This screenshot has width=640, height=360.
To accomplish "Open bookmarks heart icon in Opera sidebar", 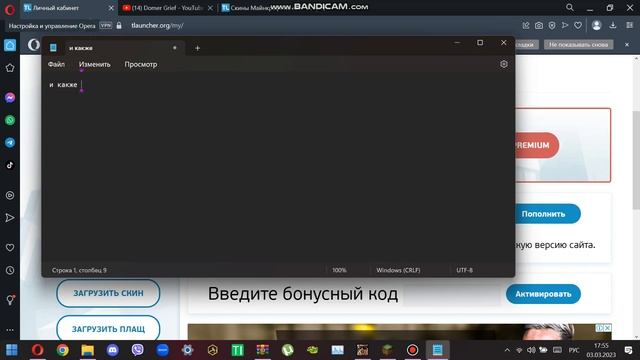I will [x=10, y=247].
